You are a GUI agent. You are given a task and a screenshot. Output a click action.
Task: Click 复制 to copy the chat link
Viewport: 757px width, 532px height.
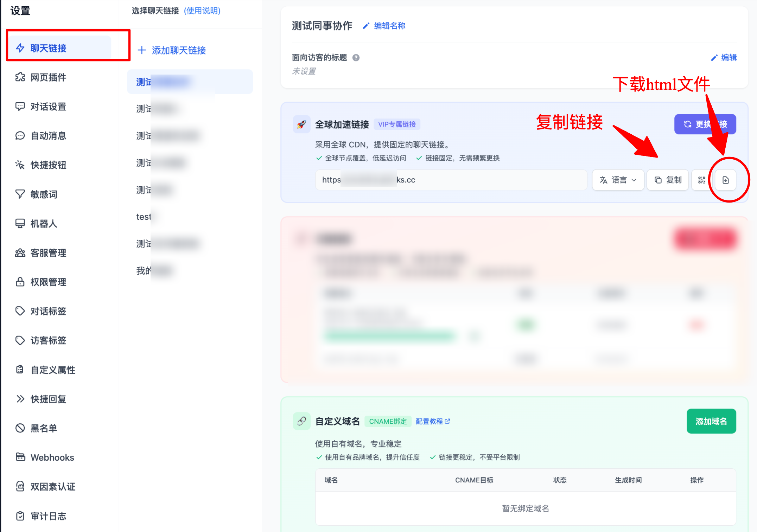click(668, 180)
